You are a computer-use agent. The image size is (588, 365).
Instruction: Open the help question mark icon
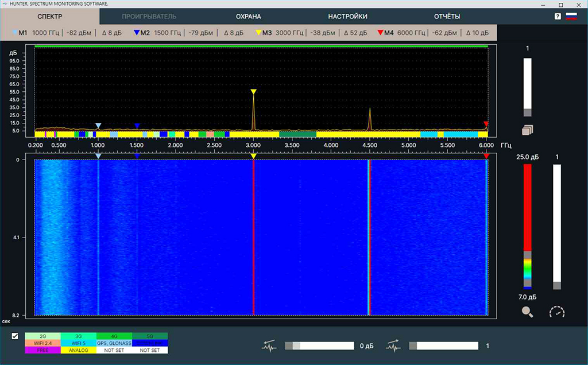[x=558, y=16]
